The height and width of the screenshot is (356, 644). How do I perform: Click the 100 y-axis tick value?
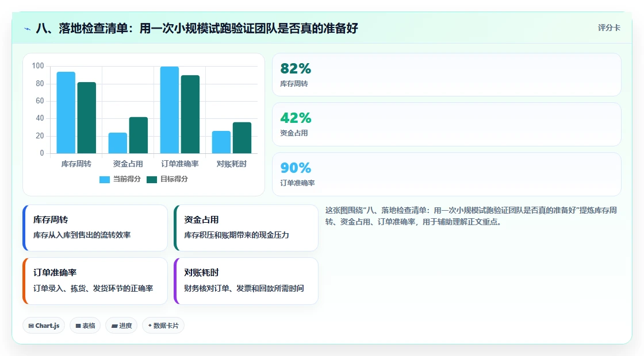pyautogui.click(x=38, y=66)
